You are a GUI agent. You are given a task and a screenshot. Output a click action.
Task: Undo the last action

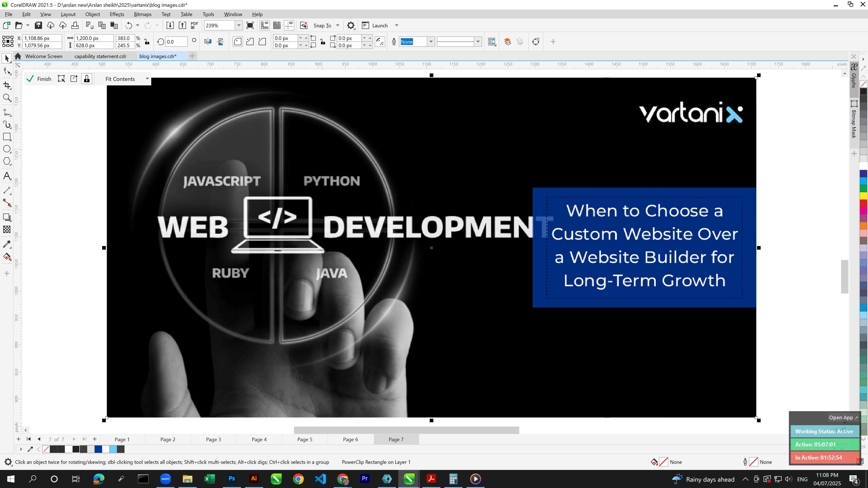tap(128, 25)
